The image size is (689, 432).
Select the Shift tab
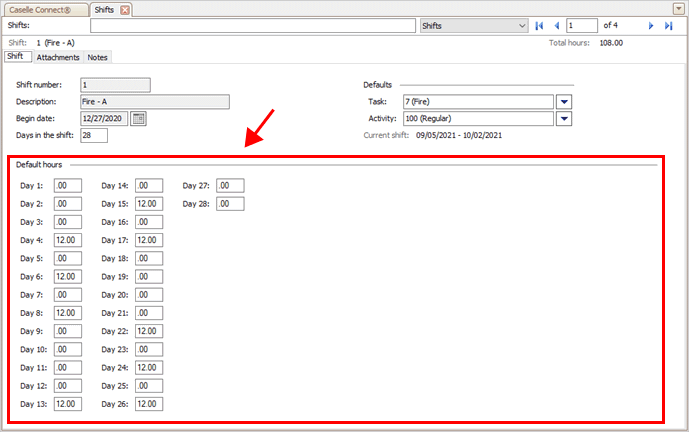click(x=15, y=57)
